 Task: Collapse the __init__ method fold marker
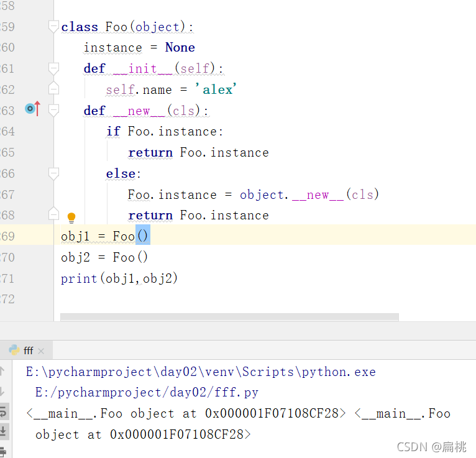(53, 68)
